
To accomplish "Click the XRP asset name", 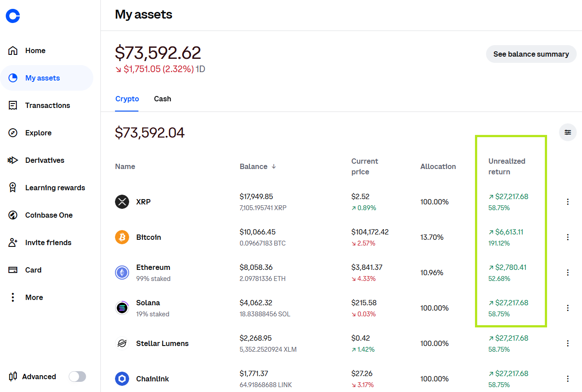I will [x=143, y=202].
